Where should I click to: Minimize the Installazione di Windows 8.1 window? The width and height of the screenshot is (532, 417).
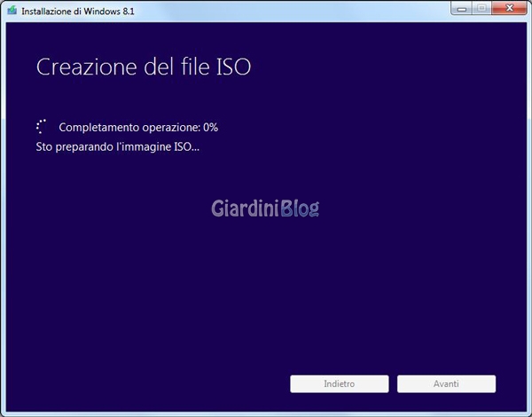tap(462, 8)
